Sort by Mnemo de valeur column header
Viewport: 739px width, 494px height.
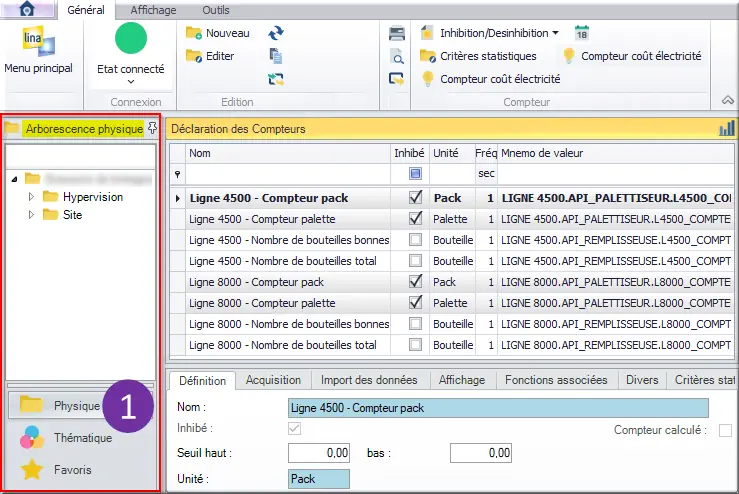[x=616, y=153]
